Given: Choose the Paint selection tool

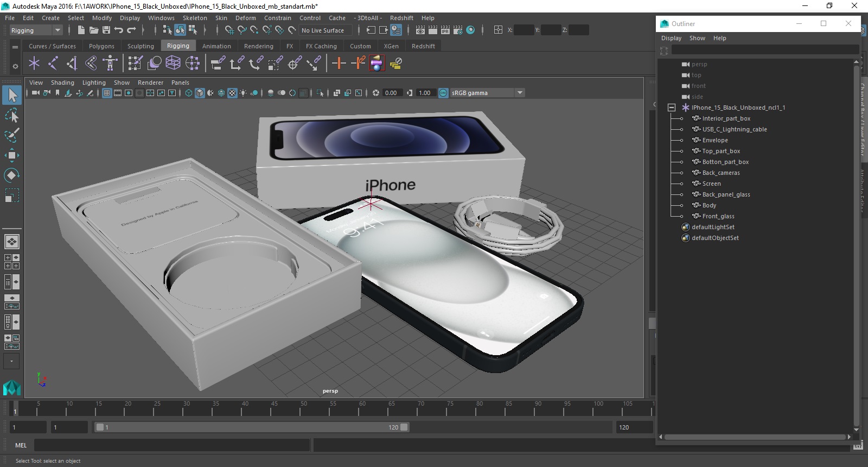Looking at the screenshot, I should point(12,135).
